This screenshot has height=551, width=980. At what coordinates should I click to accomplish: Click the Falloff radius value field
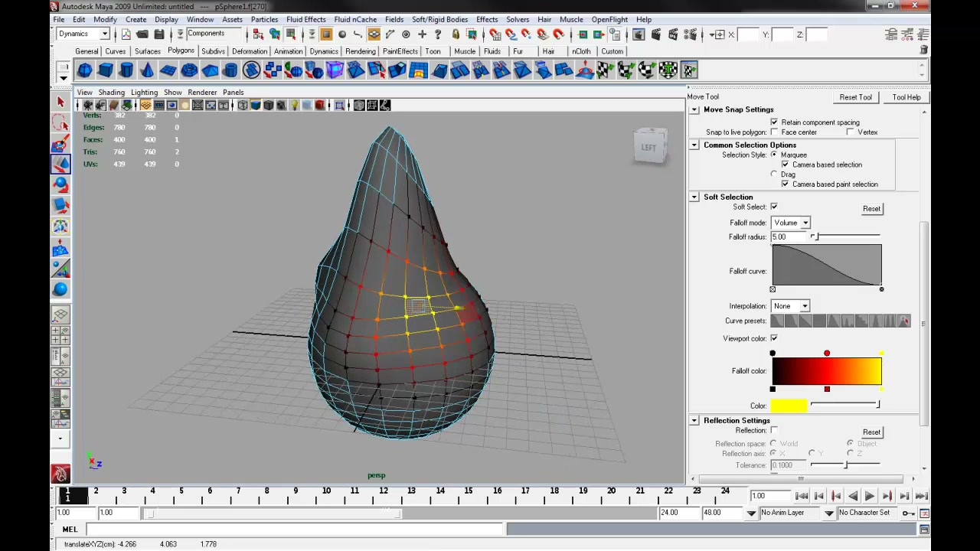click(x=789, y=236)
